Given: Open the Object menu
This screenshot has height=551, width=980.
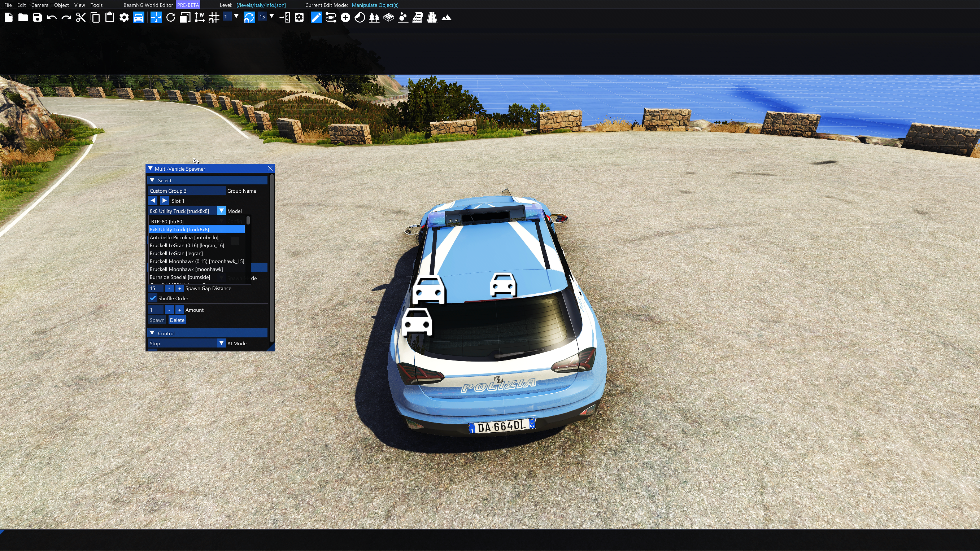Looking at the screenshot, I should [61, 5].
